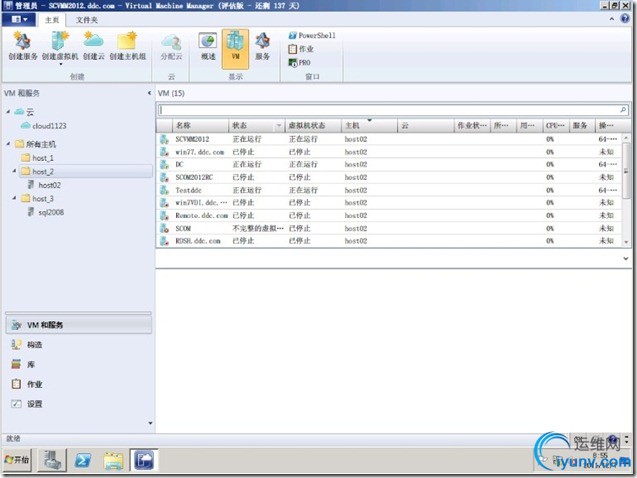Open the Jobs (作业) window from ribbon

click(x=301, y=49)
